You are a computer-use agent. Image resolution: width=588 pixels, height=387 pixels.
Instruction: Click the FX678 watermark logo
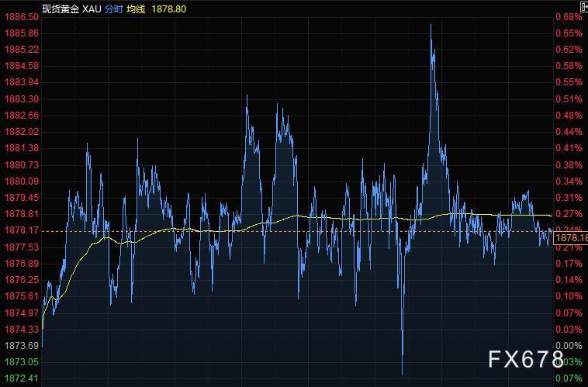click(525, 358)
